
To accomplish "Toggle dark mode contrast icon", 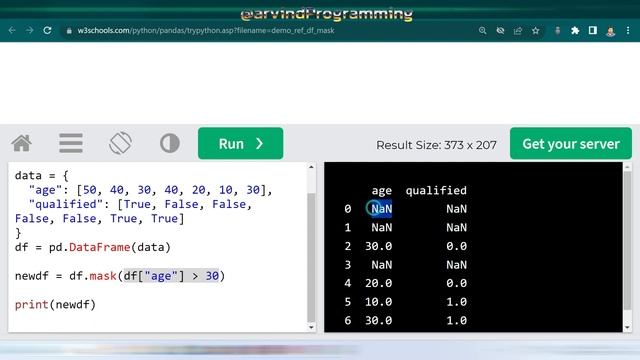I will [x=169, y=143].
